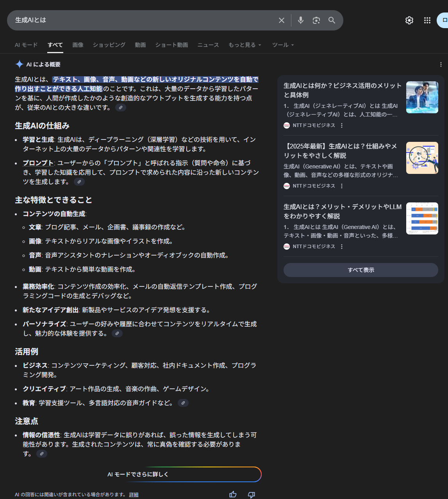Open quick settings gear icon
The height and width of the screenshot is (499, 448).
[409, 20]
